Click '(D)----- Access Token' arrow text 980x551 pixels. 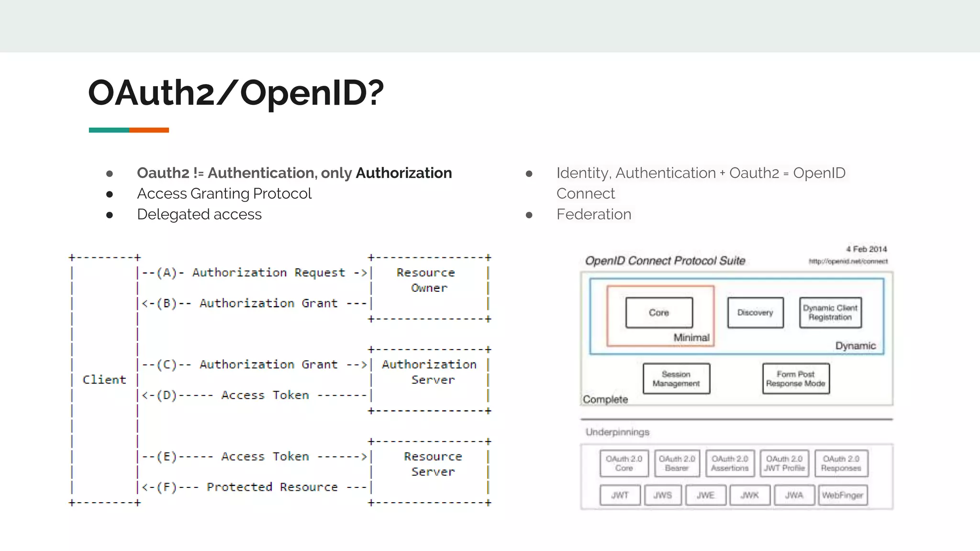click(x=233, y=395)
